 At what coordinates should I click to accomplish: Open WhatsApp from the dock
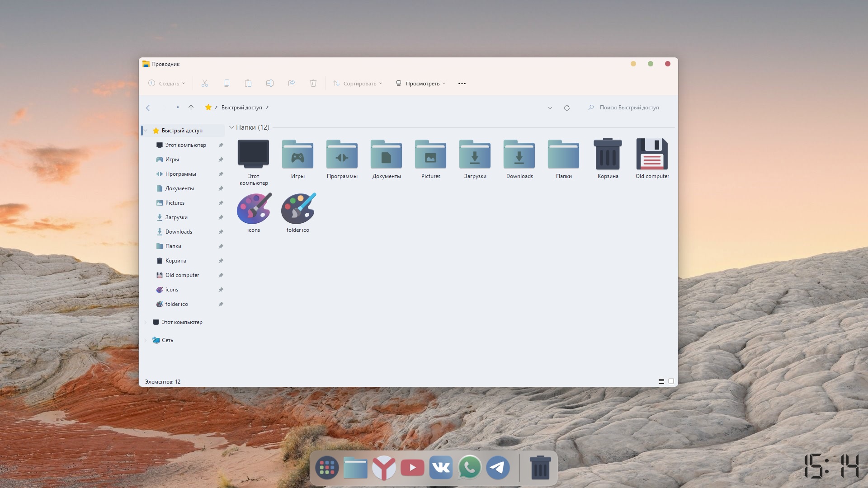pos(469,468)
